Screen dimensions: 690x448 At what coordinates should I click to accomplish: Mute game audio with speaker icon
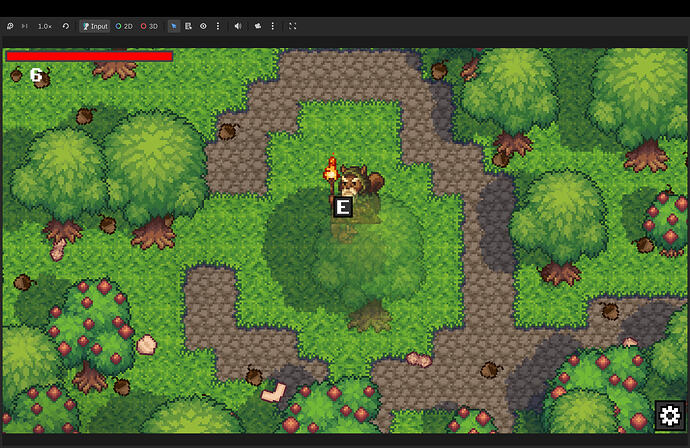[x=238, y=26]
